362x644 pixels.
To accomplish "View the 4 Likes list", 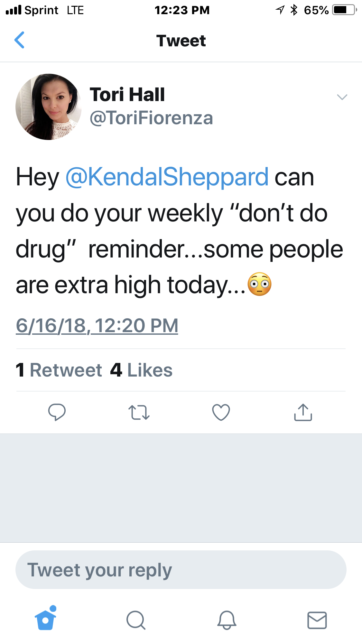I will pyautogui.click(x=141, y=370).
